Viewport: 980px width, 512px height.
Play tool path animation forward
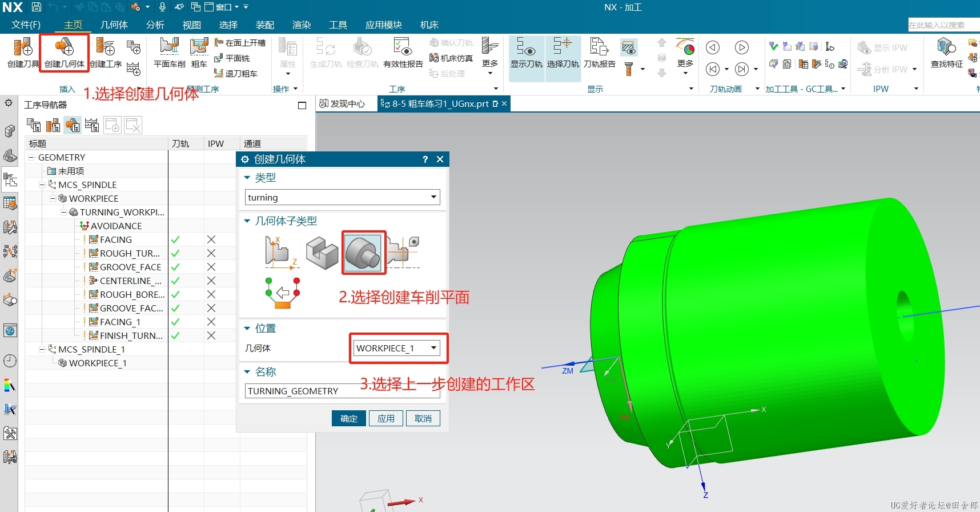[x=741, y=47]
